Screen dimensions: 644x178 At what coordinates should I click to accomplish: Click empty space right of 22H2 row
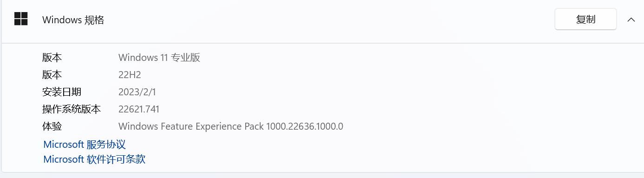pyautogui.click(x=371, y=75)
